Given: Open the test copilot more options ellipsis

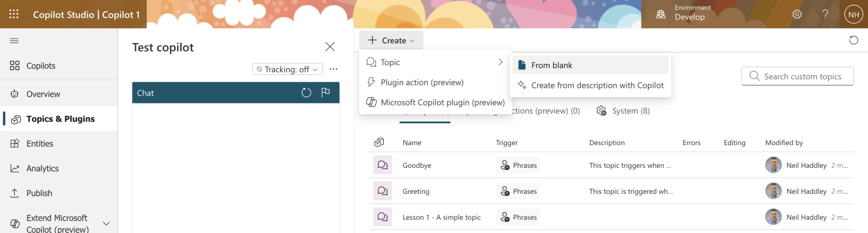Looking at the screenshot, I should tap(334, 69).
